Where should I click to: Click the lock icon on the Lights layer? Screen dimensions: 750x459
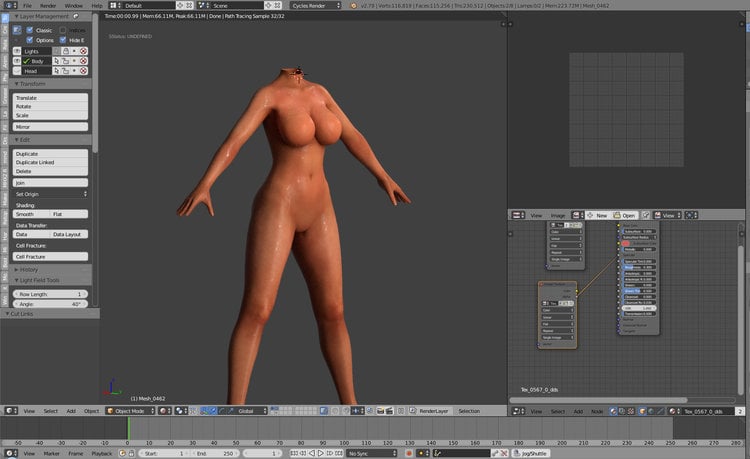[x=66, y=51]
